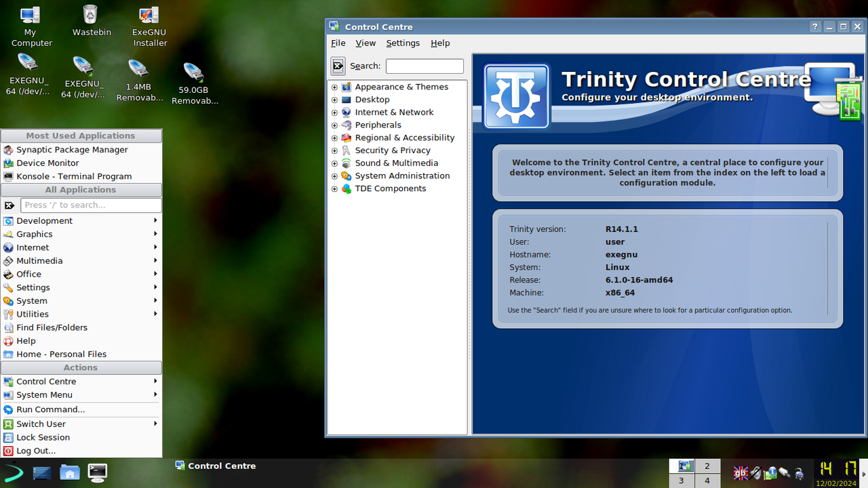
Task: Click the run icon beside menu search
Action: 9,205
